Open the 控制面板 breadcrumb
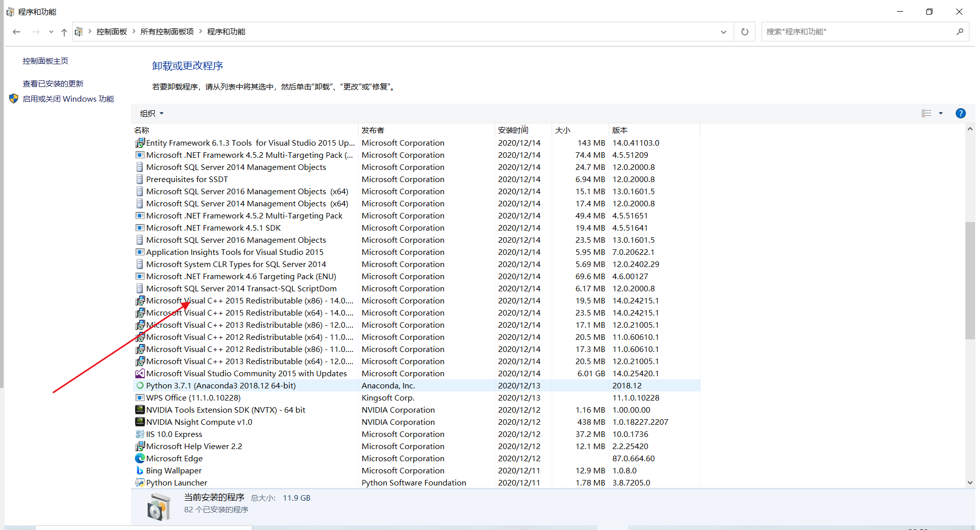Viewport: 980px width, 530px height. click(112, 32)
